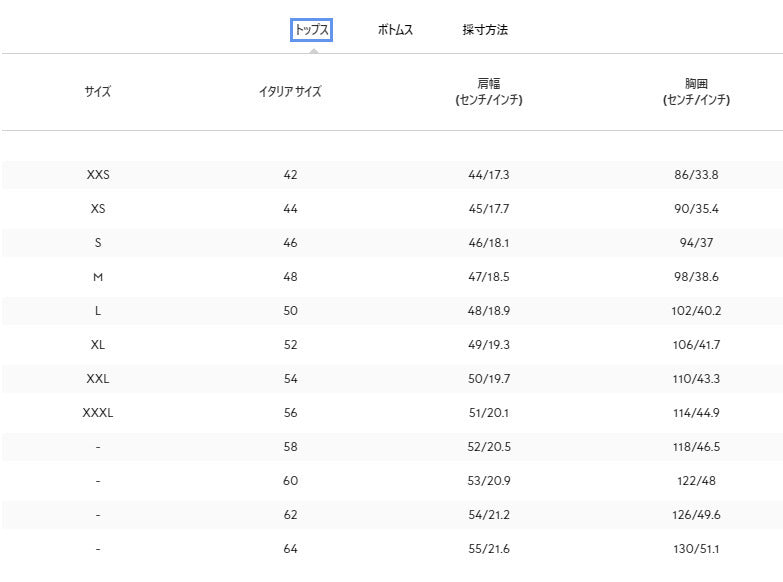Click chest value 102/40.2

pyautogui.click(x=697, y=311)
